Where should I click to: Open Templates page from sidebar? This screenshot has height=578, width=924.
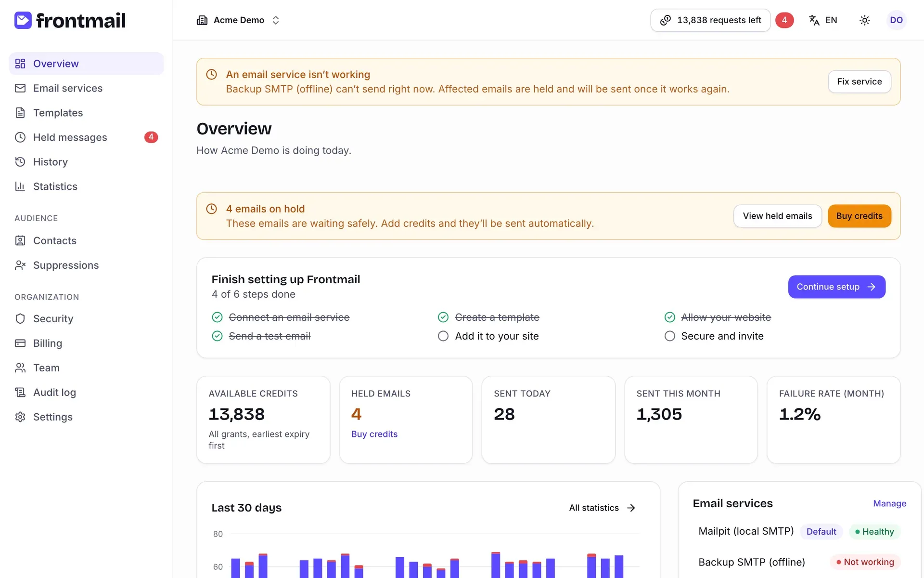click(86, 113)
